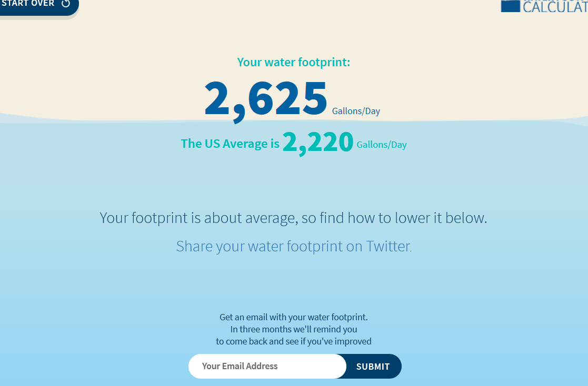Image resolution: width=588 pixels, height=386 pixels.
Task: Click the word below ending the footprint message
Action: point(466,218)
